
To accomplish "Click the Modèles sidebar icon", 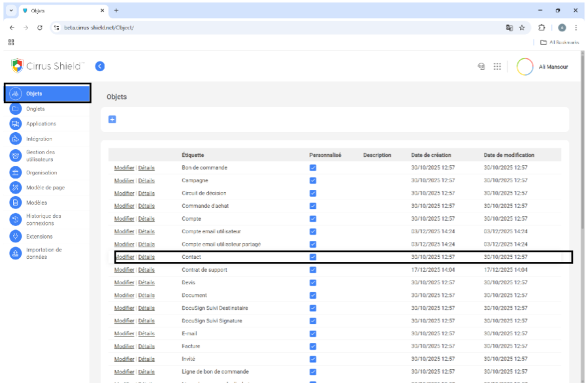I will tap(16, 203).
